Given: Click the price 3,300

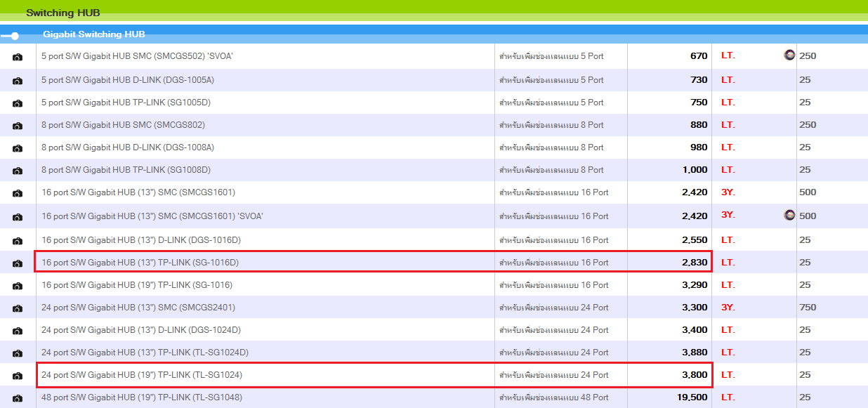Looking at the screenshot, I should tap(695, 308).
